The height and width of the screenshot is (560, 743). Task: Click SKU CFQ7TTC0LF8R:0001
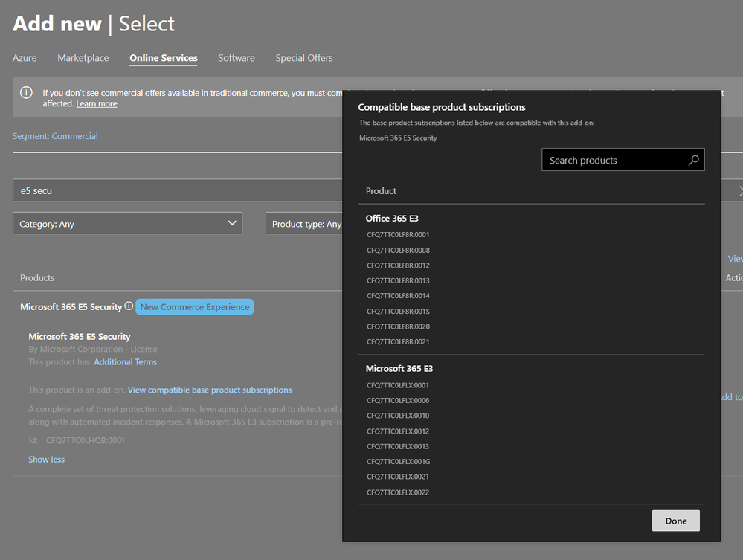[398, 234]
